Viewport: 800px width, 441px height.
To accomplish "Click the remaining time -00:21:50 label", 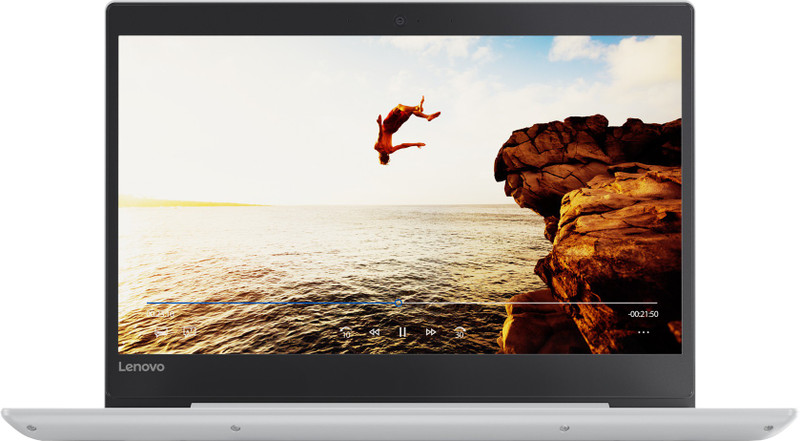I will 642,314.
